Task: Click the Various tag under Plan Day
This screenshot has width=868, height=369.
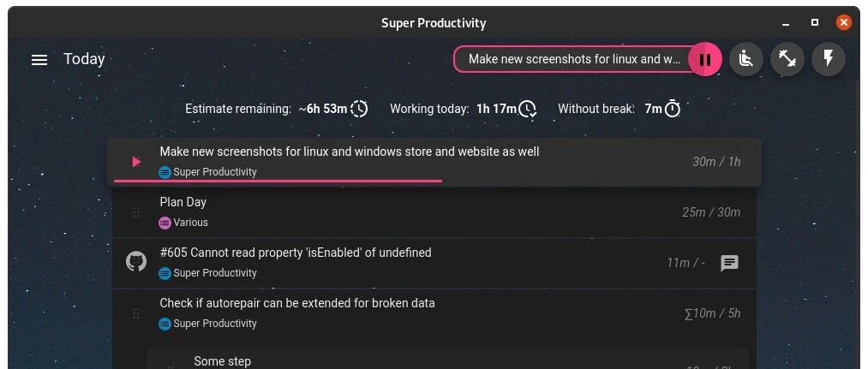Action: coord(183,223)
